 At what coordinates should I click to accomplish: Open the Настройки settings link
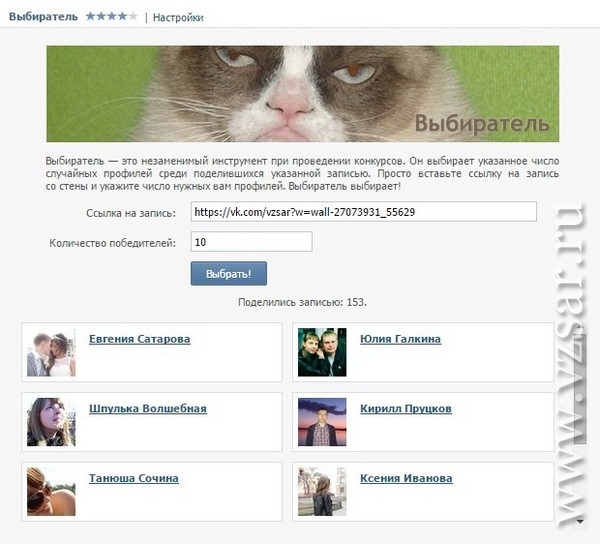point(178,17)
